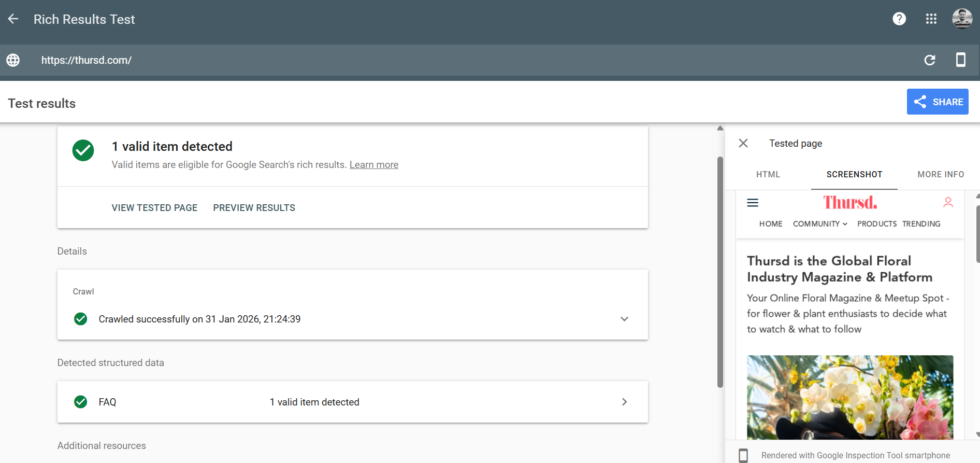Click the globe icon beside the URL

[13, 60]
